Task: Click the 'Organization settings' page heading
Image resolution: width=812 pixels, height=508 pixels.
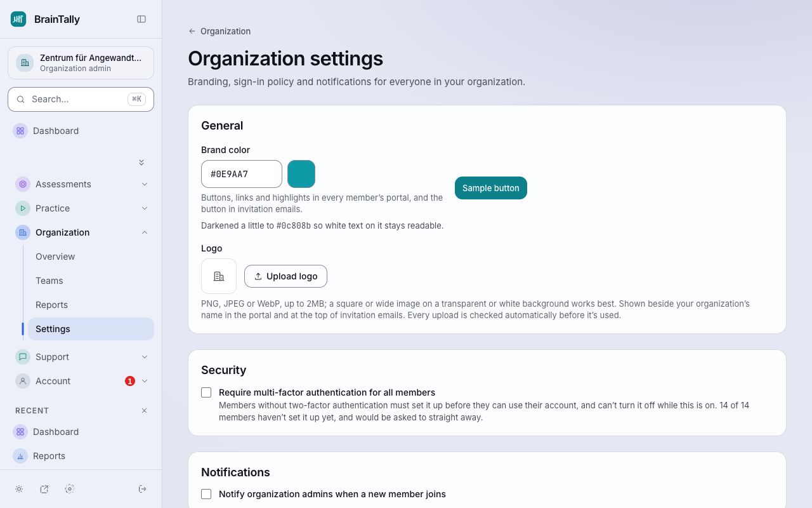Action: [x=285, y=58]
